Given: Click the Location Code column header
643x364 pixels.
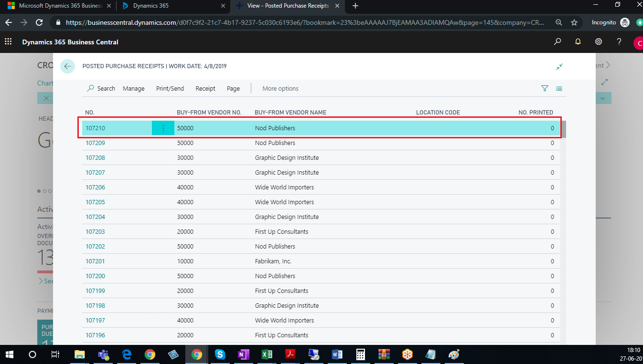Looking at the screenshot, I should [438, 113].
